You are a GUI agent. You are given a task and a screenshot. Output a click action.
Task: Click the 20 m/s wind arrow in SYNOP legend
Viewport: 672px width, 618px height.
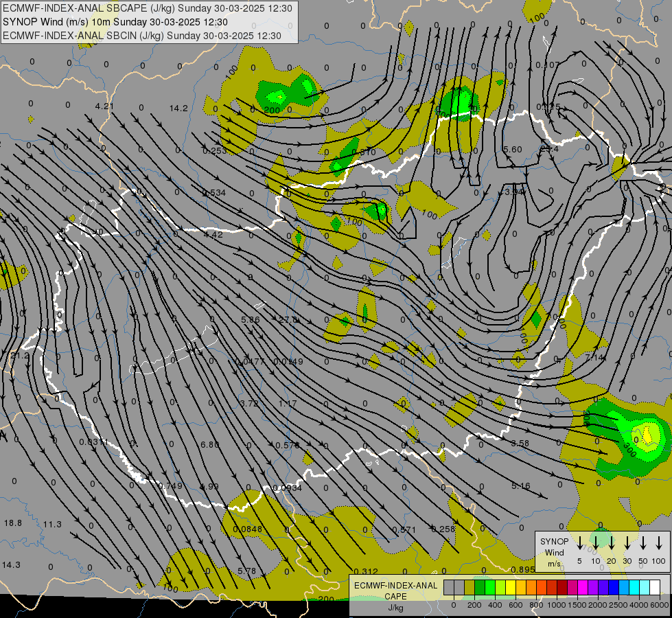click(x=611, y=543)
